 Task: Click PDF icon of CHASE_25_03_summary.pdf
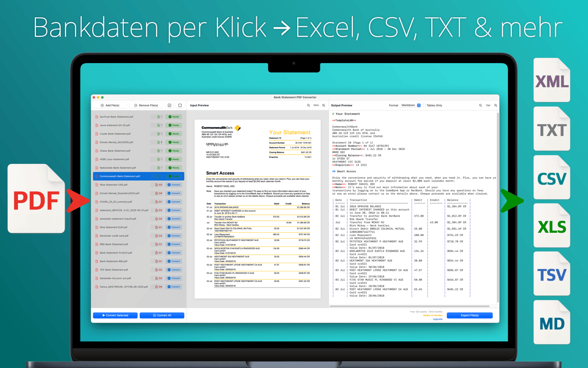pos(96,202)
